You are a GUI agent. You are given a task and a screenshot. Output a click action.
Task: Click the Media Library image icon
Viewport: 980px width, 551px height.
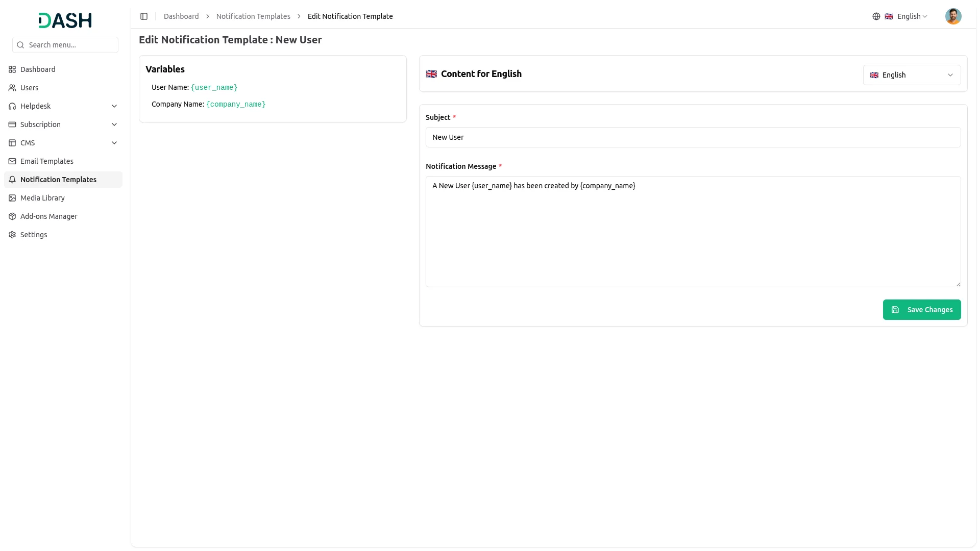pyautogui.click(x=12, y=198)
